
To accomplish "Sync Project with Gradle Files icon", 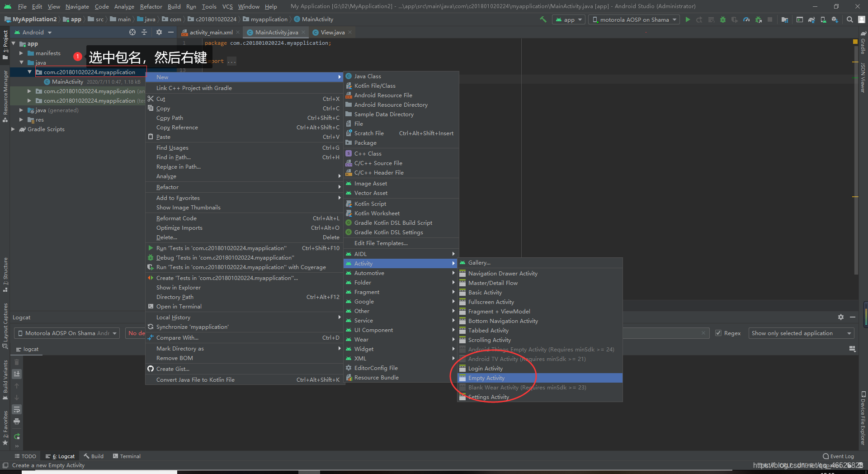I will click(811, 19).
